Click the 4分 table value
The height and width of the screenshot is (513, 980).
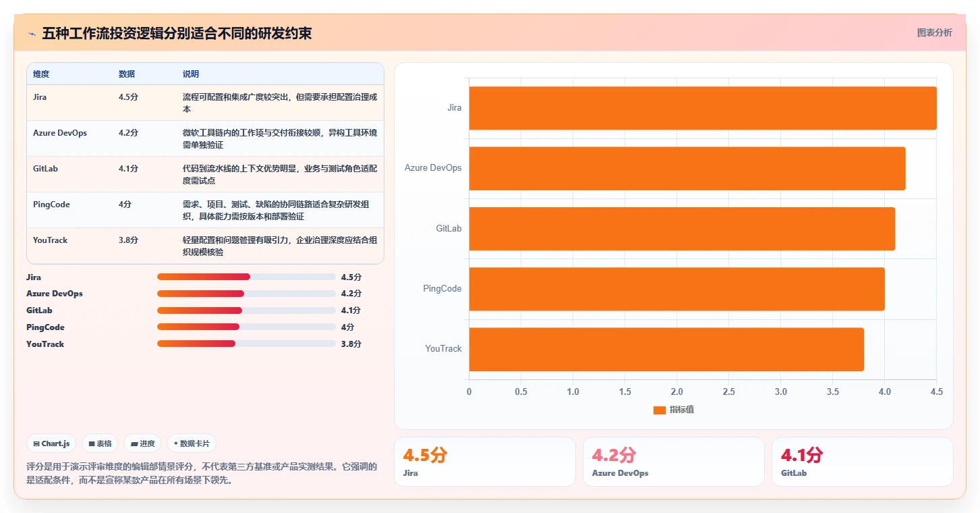click(125, 205)
